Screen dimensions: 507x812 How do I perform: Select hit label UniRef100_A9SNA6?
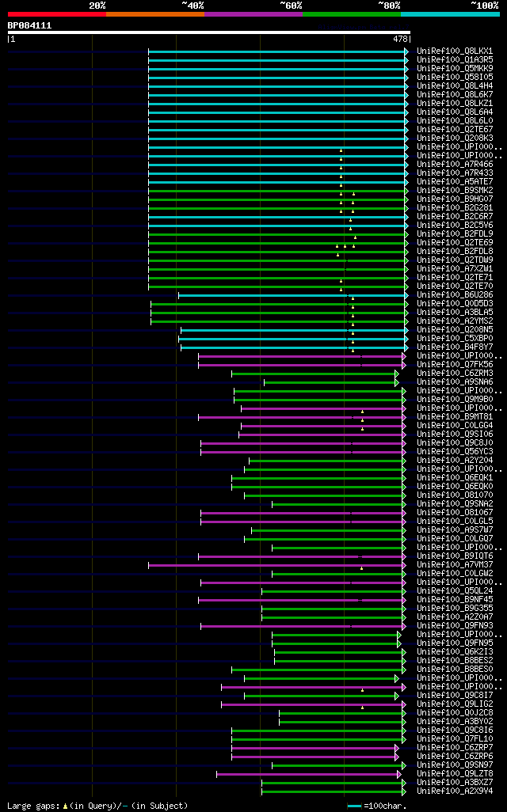click(x=455, y=381)
